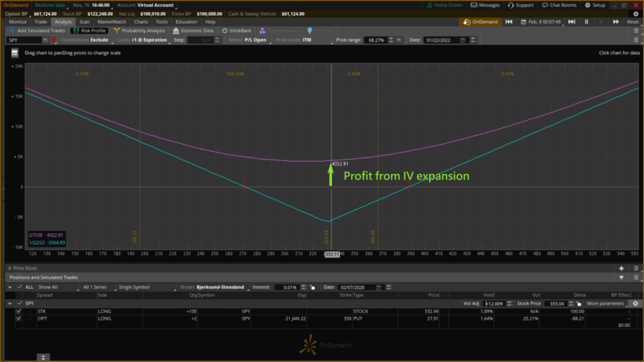Pause OnDemand playback
The height and width of the screenshot is (362, 644).
(587, 22)
